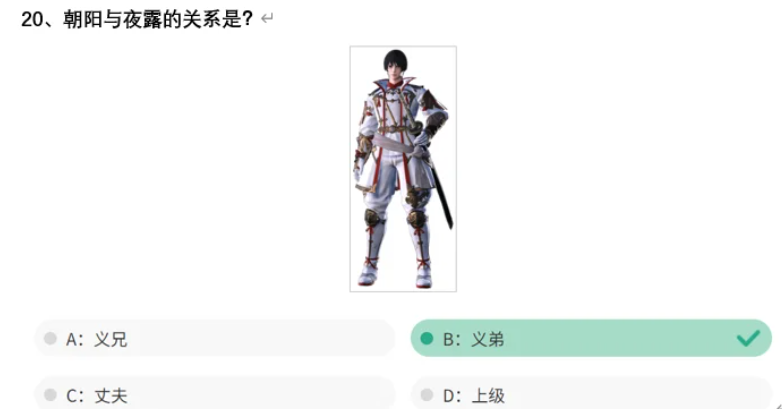This screenshot has height=409, width=782.
Task: Pick the radio dot for option D
Action: [426, 395]
